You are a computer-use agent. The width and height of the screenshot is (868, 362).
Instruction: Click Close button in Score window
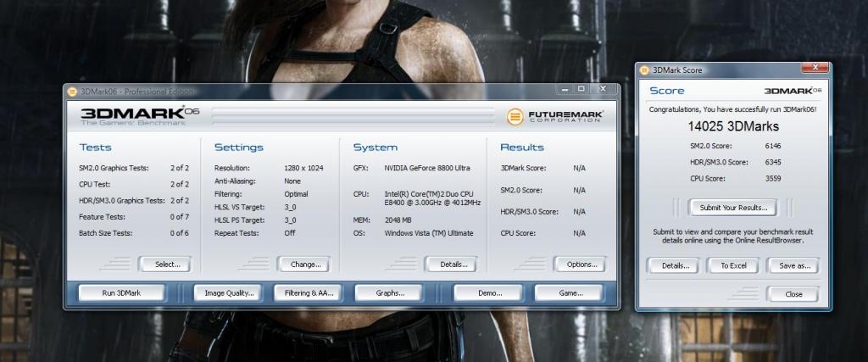point(793,294)
